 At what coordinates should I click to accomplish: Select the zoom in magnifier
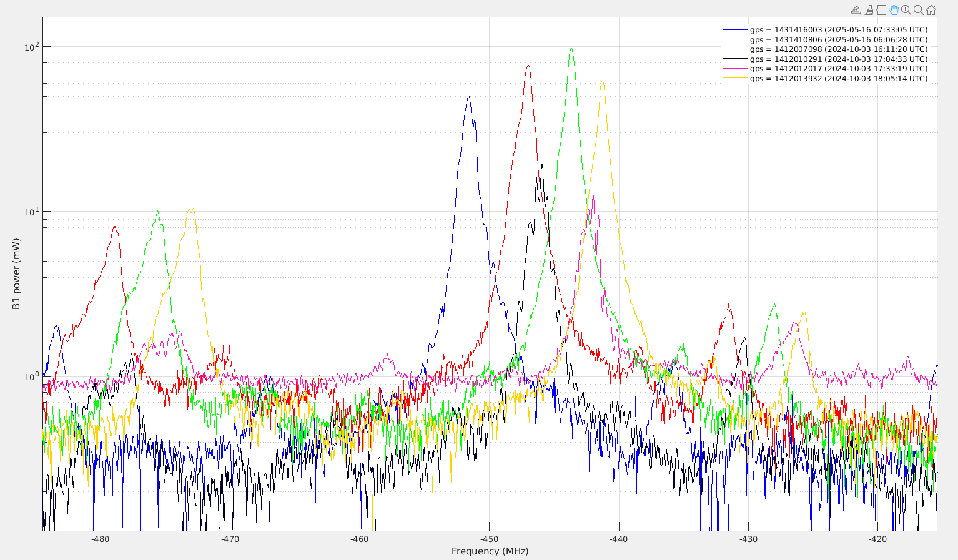[x=906, y=10]
